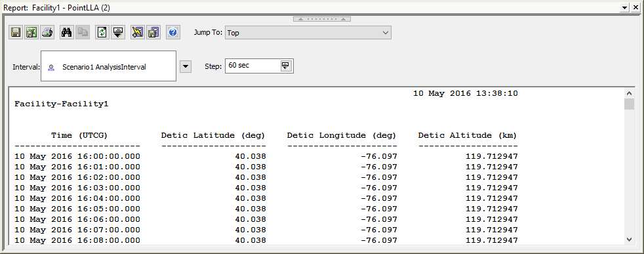Click latitude 40.038 in 16:00 row

click(x=251, y=157)
